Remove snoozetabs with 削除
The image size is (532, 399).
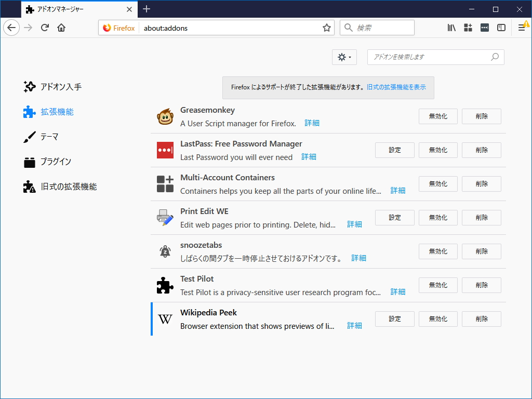point(482,251)
